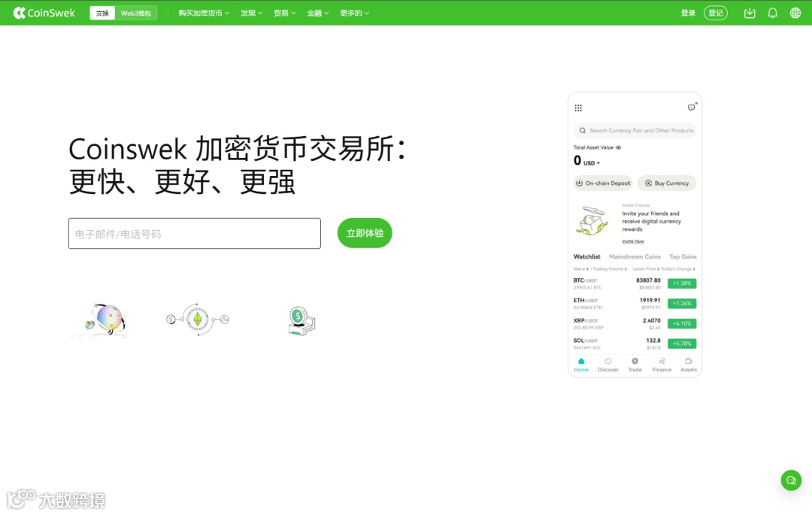
Task: Click the CoinSwek logo
Action: pos(44,13)
